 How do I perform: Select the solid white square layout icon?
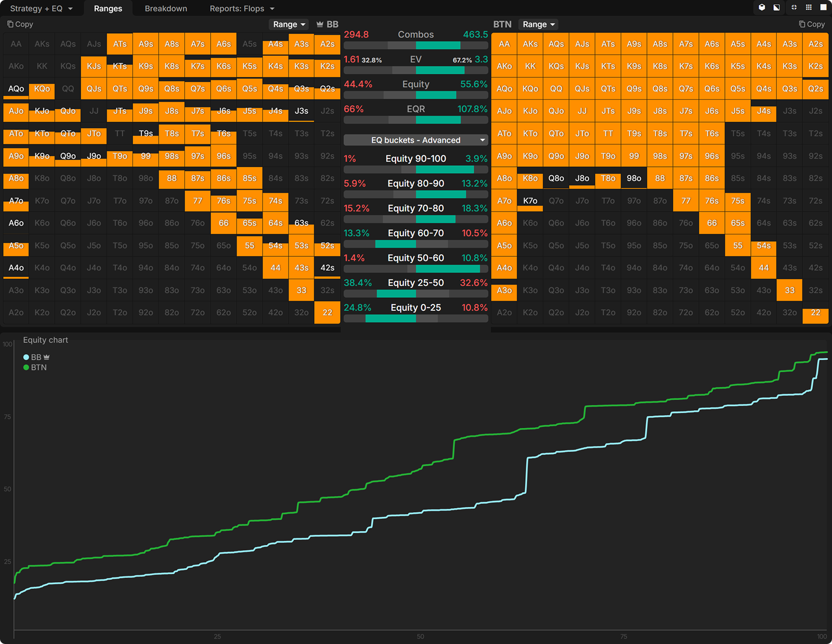click(823, 7)
